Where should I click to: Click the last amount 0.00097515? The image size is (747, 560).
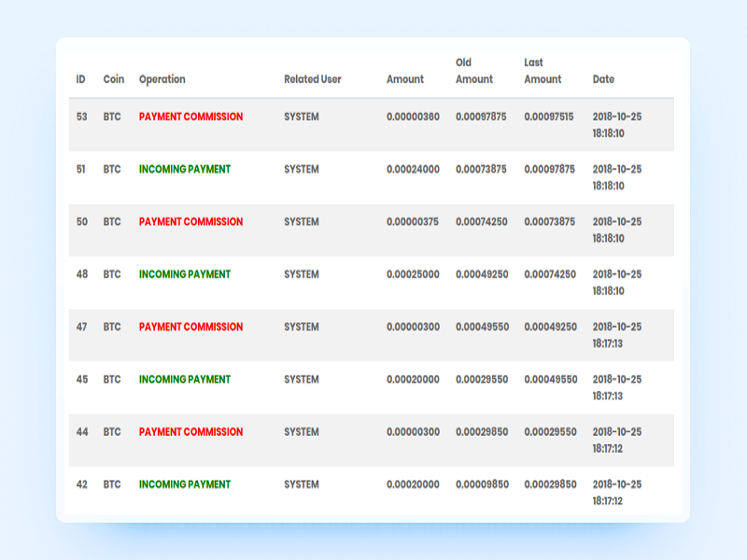[549, 117]
